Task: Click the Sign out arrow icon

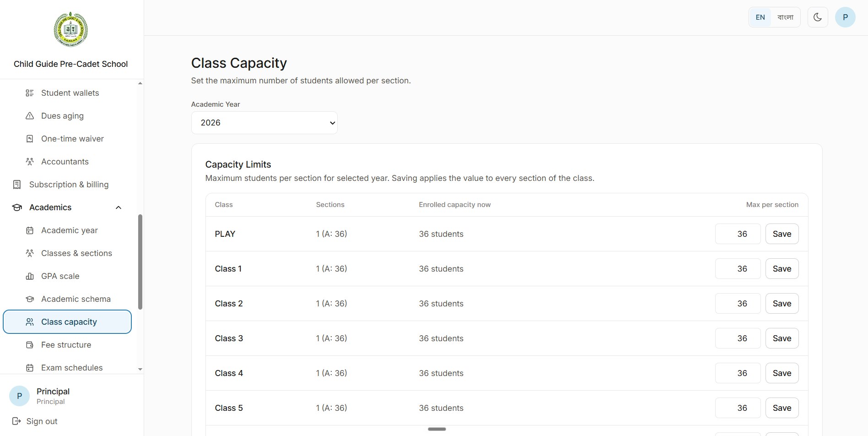Action: click(x=16, y=421)
